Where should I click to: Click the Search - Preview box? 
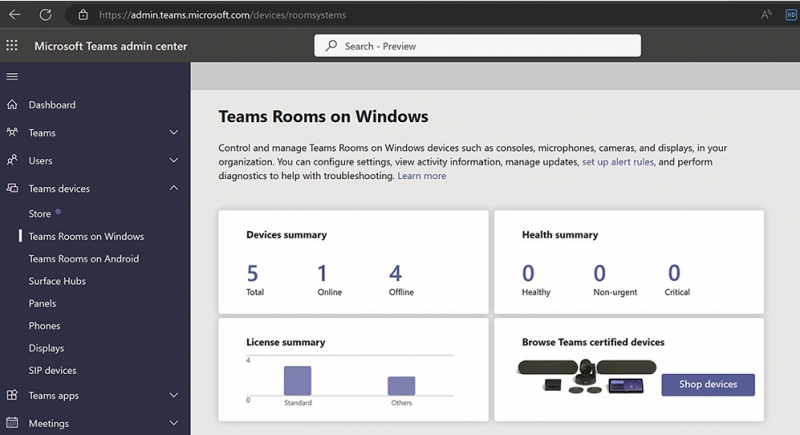[x=477, y=46]
